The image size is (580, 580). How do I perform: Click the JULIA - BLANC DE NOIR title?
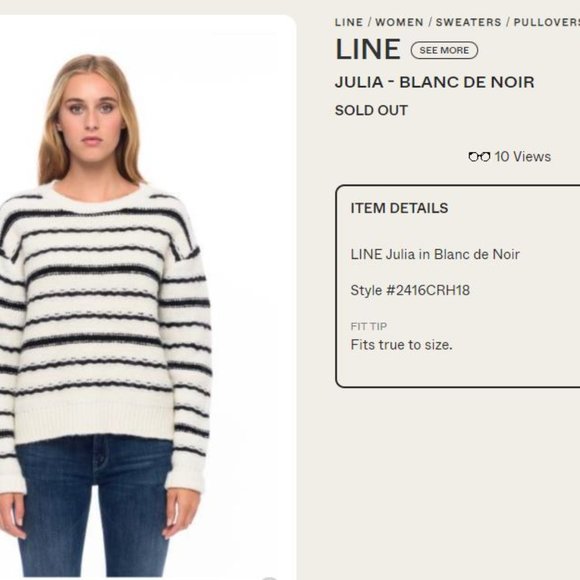(x=435, y=82)
